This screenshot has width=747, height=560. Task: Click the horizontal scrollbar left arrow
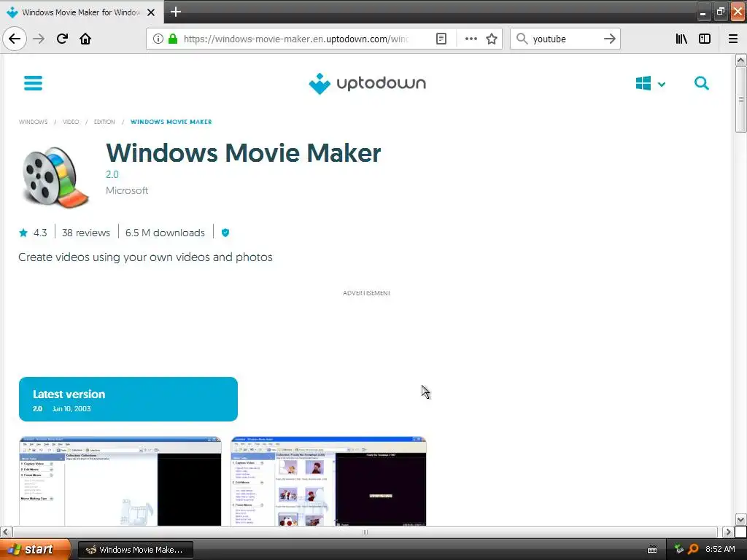pos(6,532)
